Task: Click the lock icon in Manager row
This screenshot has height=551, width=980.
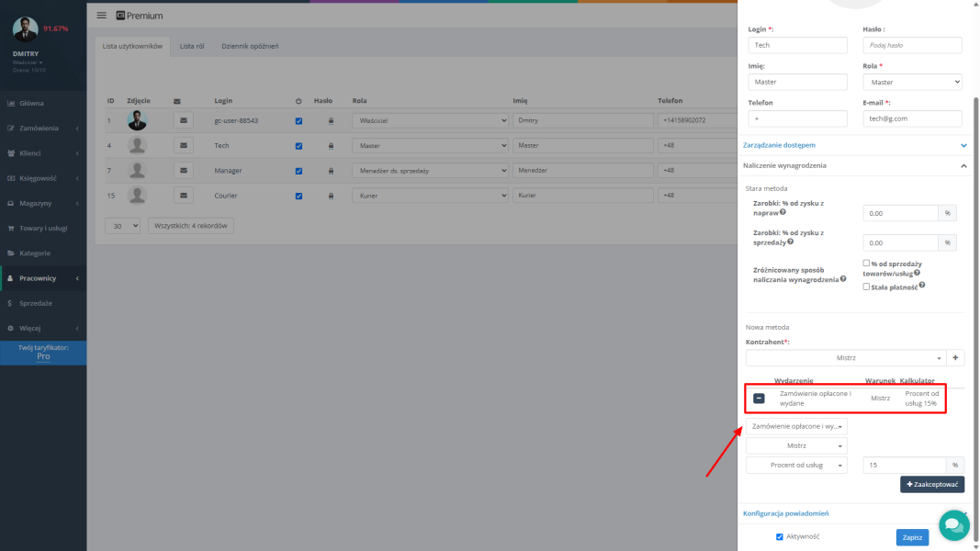Action: point(331,171)
